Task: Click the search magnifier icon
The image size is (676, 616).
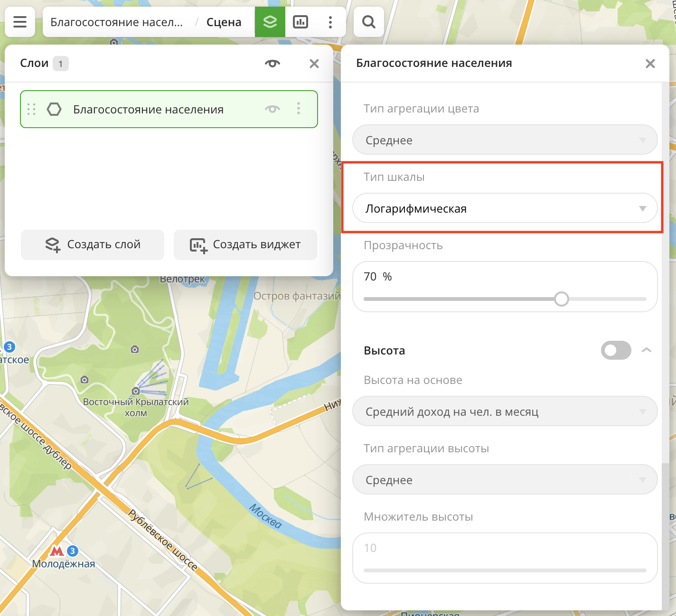Action: (369, 22)
